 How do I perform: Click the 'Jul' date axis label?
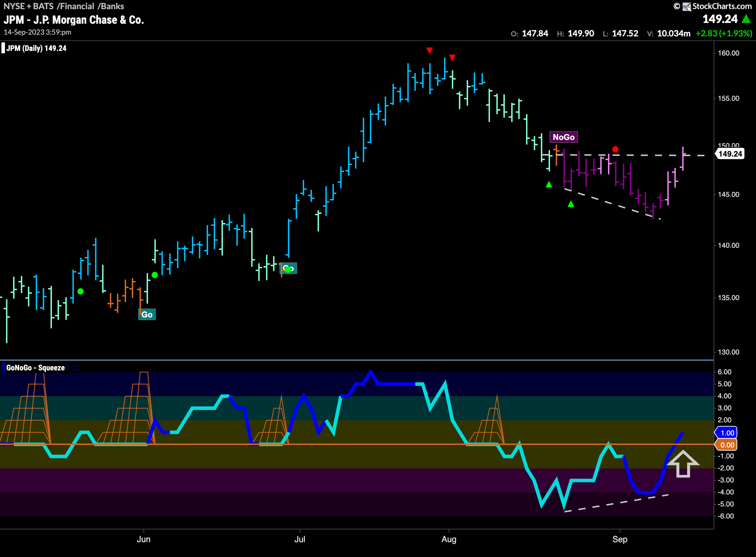pyautogui.click(x=300, y=539)
